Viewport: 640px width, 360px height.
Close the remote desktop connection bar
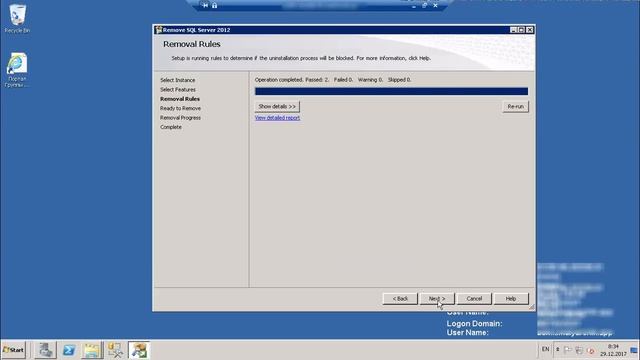436,6
